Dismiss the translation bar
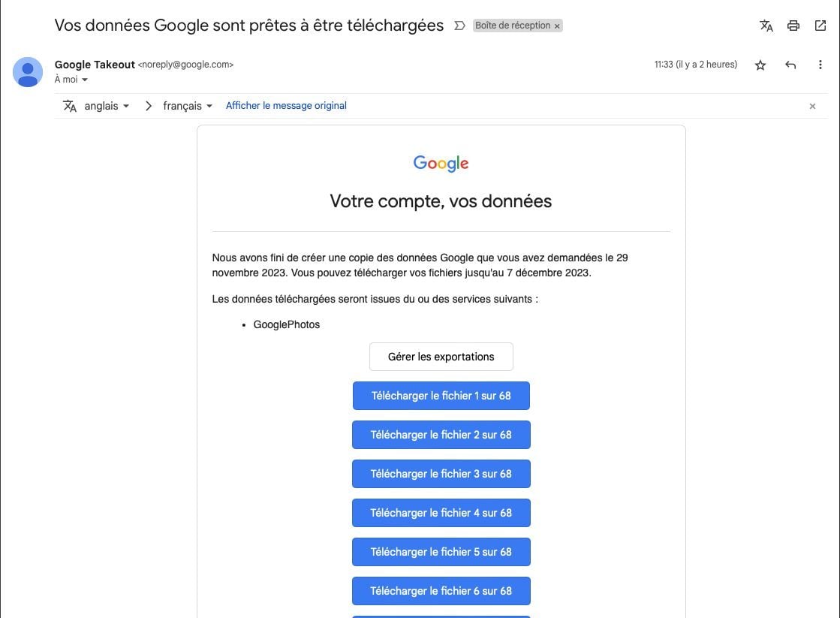This screenshot has width=840, height=618. (812, 106)
